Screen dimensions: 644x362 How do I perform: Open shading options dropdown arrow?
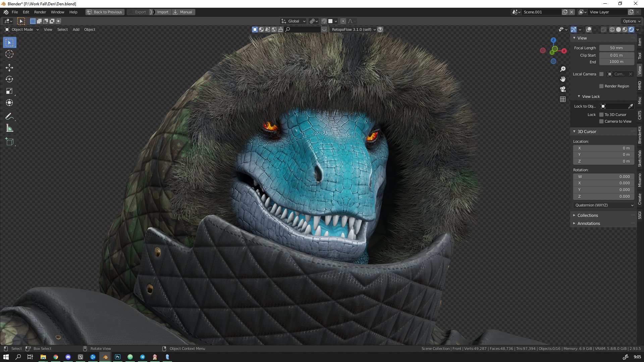[638, 29]
